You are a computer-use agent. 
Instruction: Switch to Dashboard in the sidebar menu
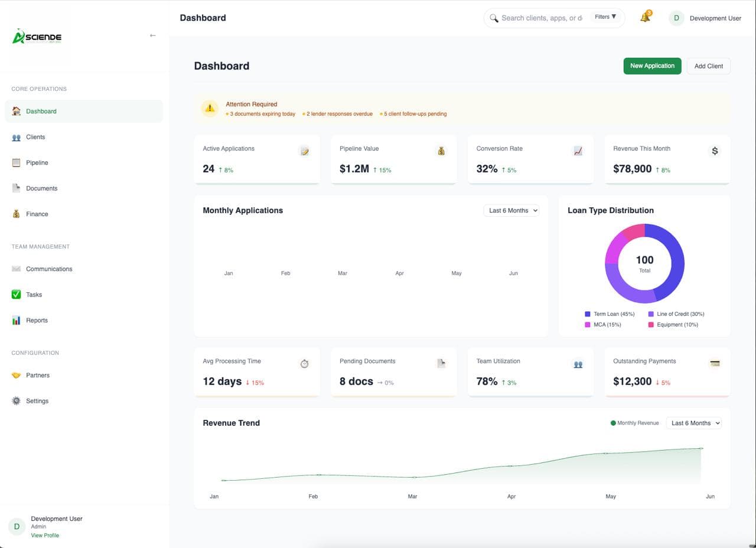[x=41, y=111]
